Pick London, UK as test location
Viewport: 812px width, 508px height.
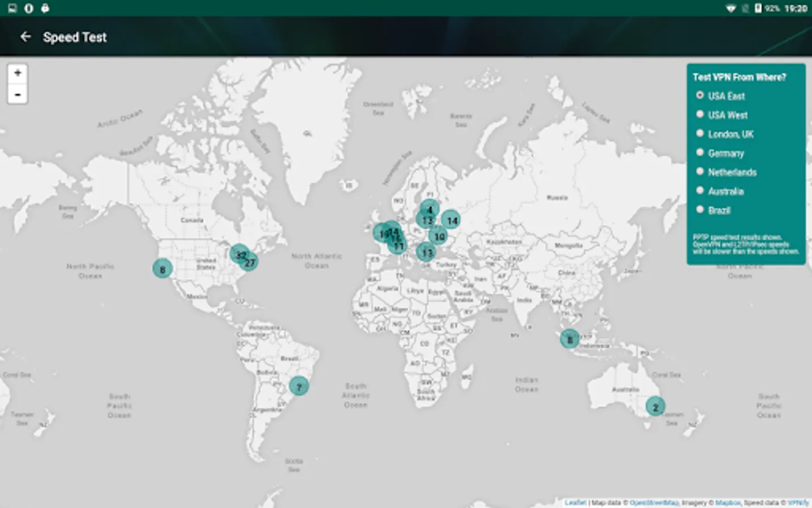pos(700,134)
